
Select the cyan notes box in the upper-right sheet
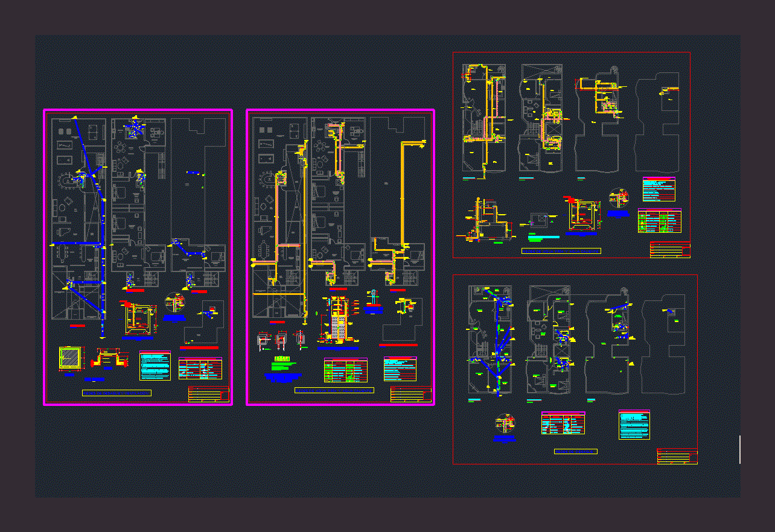click(x=659, y=189)
